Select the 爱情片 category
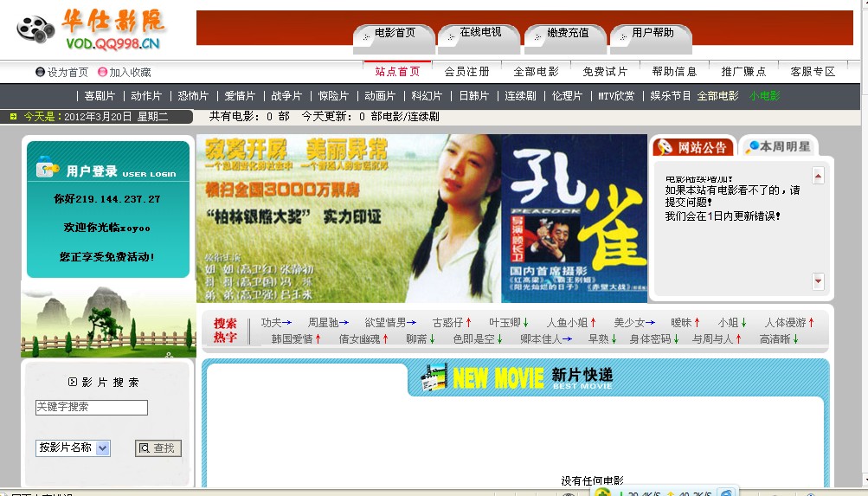 pos(240,96)
